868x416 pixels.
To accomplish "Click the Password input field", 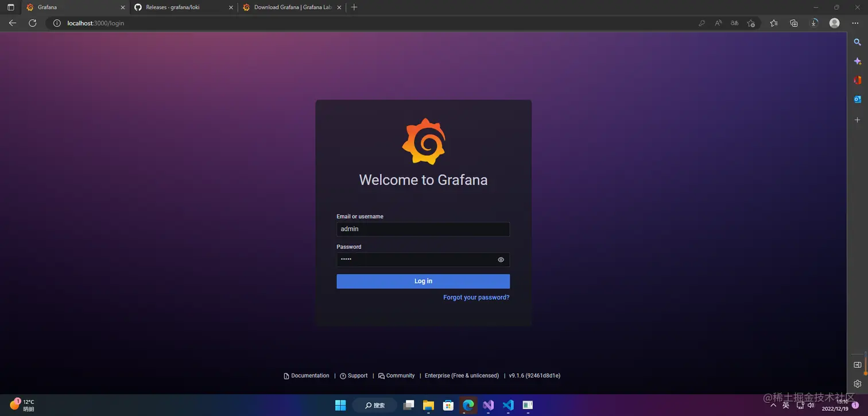I will pos(423,260).
